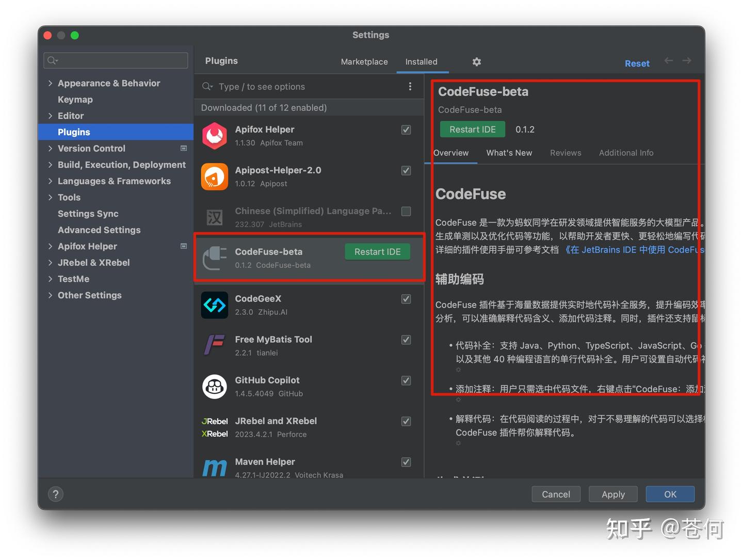Go forward with the right arrow
This screenshot has height=560, width=743.
tap(687, 61)
